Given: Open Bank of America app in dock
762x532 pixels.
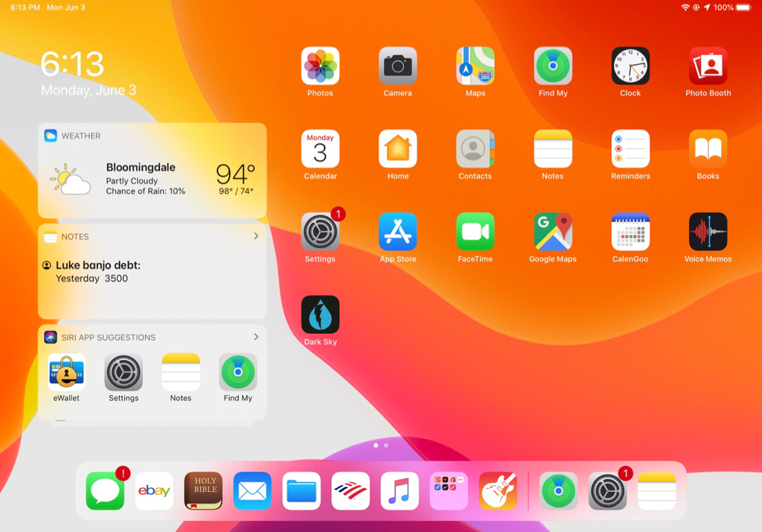Looking at the screenshot, I should coord(350,490).
